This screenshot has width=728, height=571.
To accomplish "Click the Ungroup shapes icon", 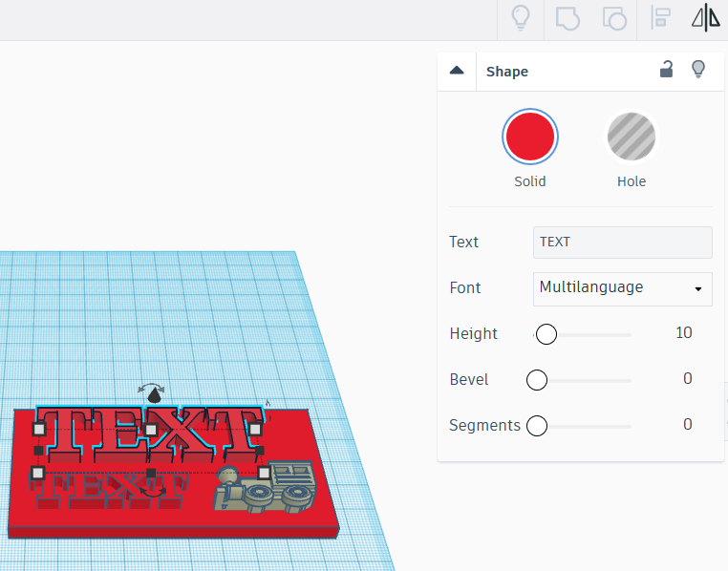I will (614, 18).
